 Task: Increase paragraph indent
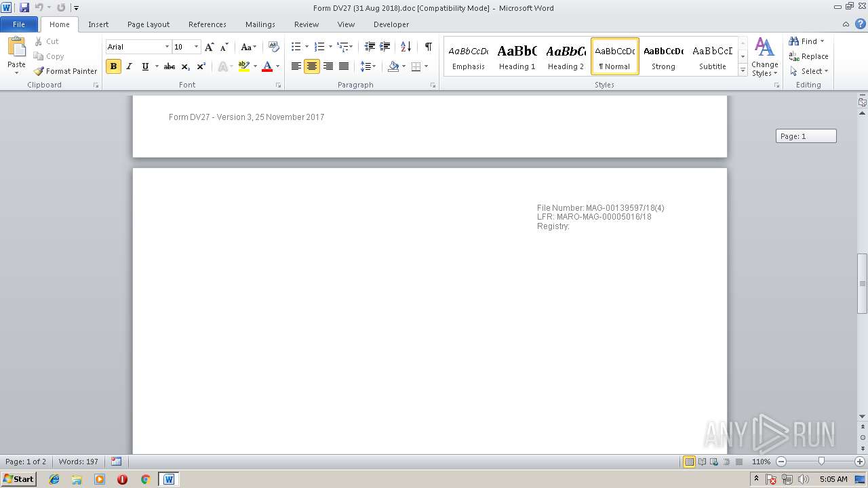pos(384,47)
